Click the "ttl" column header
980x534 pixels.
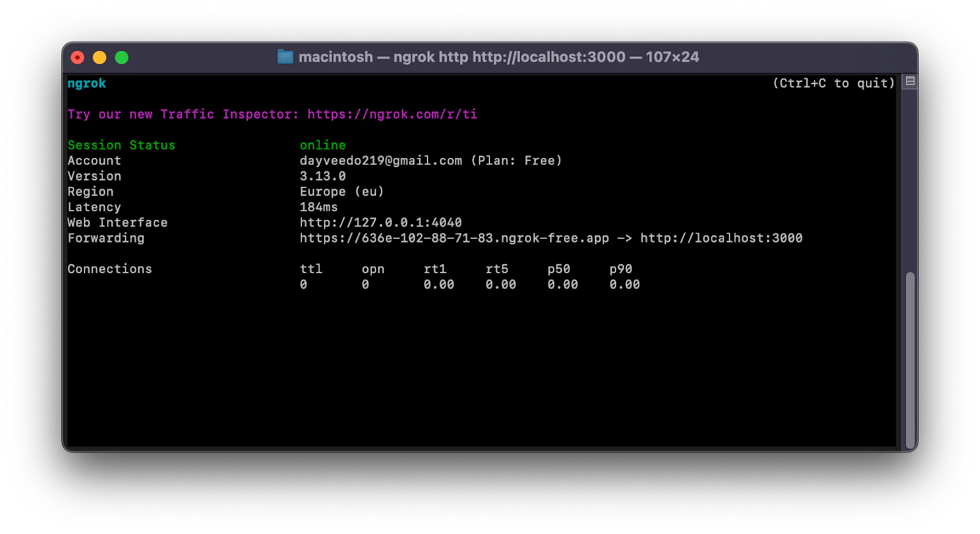(311, 269)
